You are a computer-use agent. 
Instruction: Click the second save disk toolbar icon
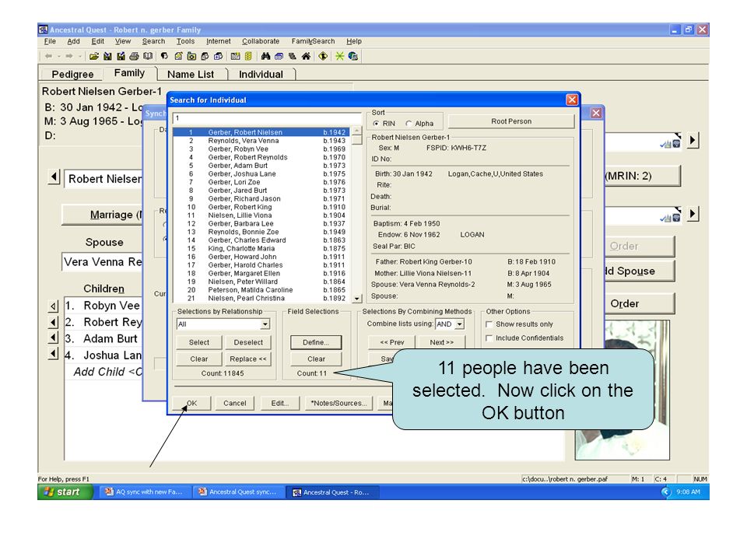tap(121, 56)
